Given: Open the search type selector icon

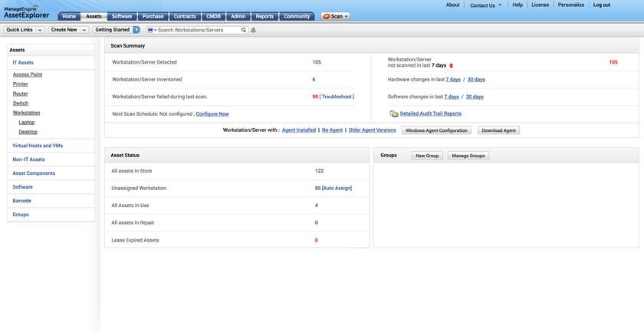Looking at the screenshot, I should (x=152, y=30).
